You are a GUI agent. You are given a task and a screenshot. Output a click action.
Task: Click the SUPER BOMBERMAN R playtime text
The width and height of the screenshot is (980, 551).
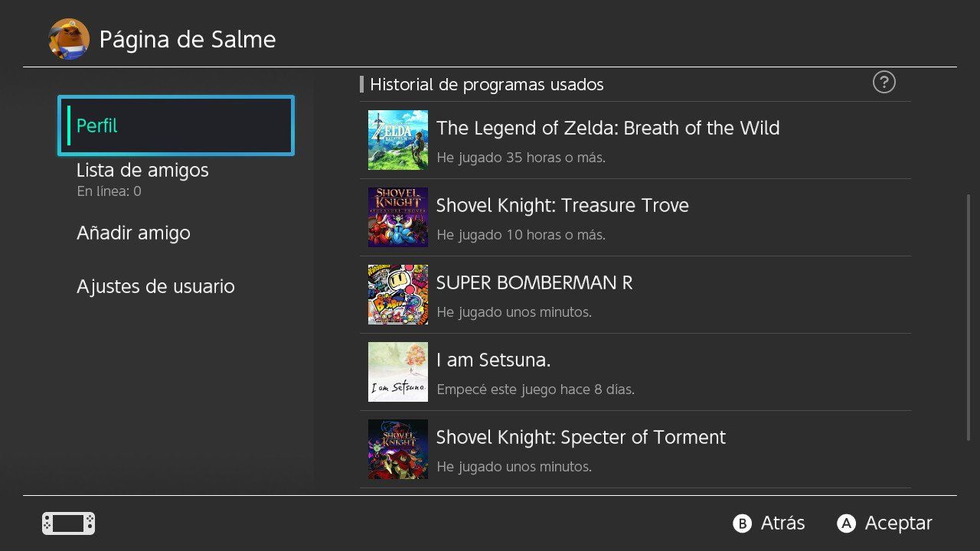click(513, 311)
